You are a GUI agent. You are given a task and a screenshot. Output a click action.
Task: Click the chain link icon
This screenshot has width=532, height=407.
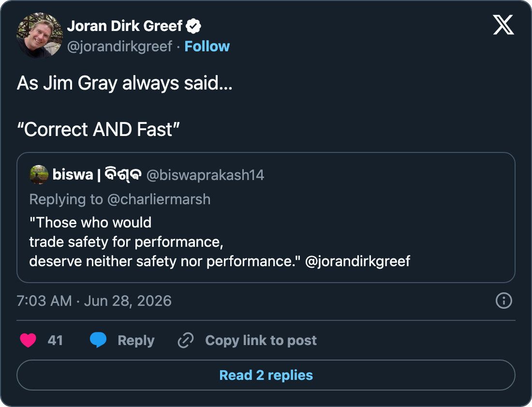186,340
